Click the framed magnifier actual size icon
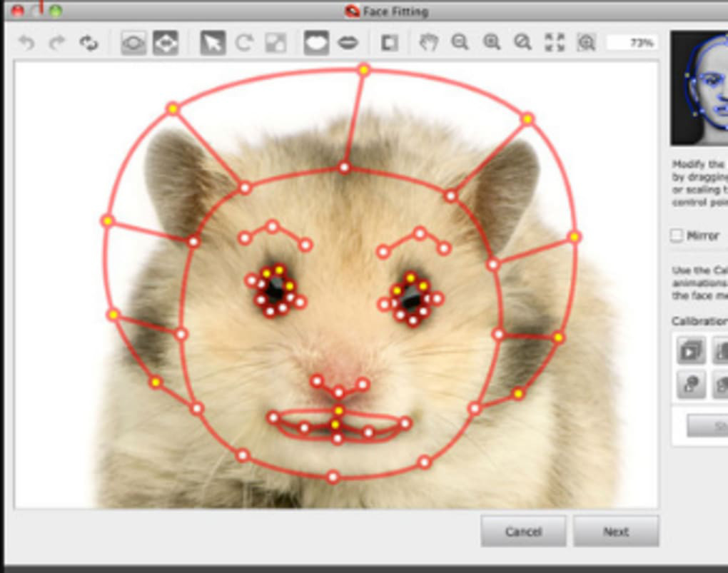The image size is (728, 573). click(587, 43)
